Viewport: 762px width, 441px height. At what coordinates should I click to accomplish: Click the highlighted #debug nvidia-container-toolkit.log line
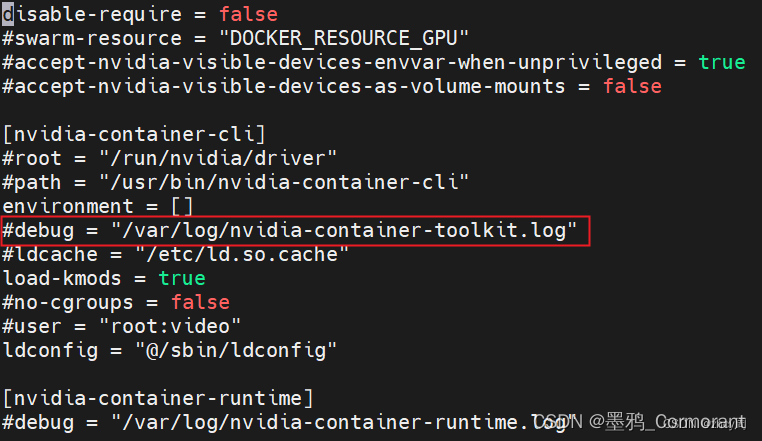[295, 230]
